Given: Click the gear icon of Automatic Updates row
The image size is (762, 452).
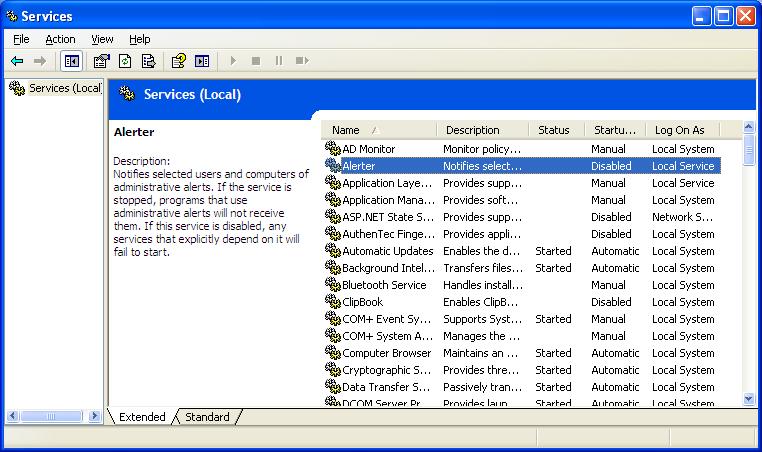Looking at the screenshot, I should tap(333, 250).
